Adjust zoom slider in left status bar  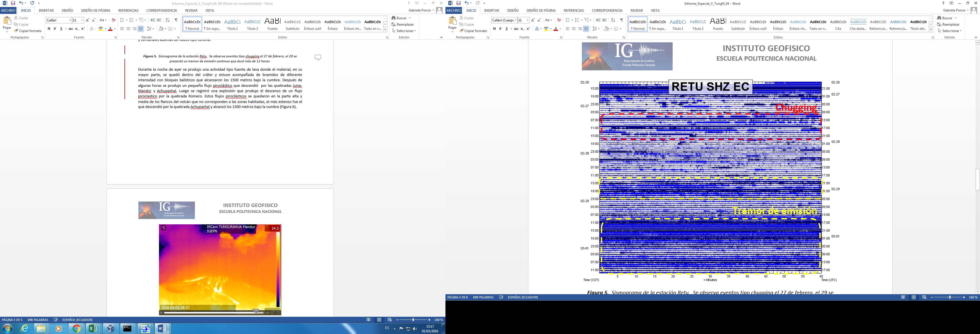pos(413,320)
